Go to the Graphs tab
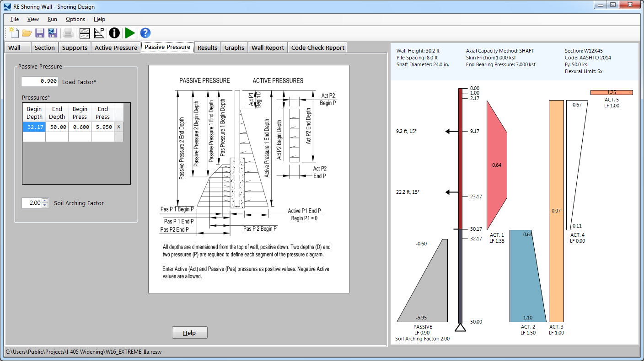The width and height of the screenshot is (644, 361). tap(234, 48)
